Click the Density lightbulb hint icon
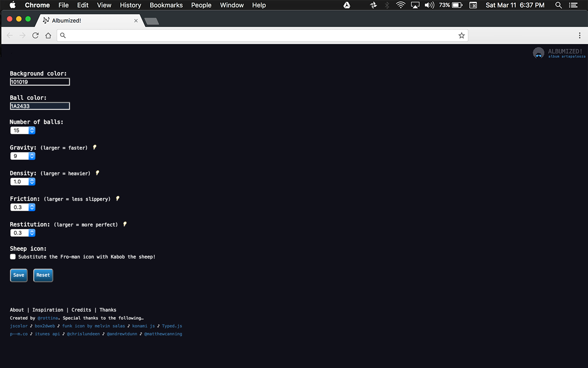Viewport: 588px width, 368px height. tap(97, 173)
